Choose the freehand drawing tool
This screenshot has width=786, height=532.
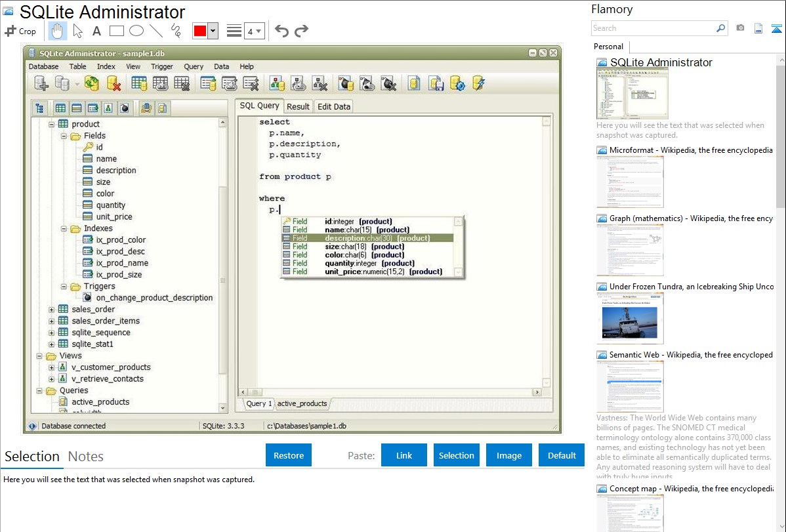click(x=176, y=31)
